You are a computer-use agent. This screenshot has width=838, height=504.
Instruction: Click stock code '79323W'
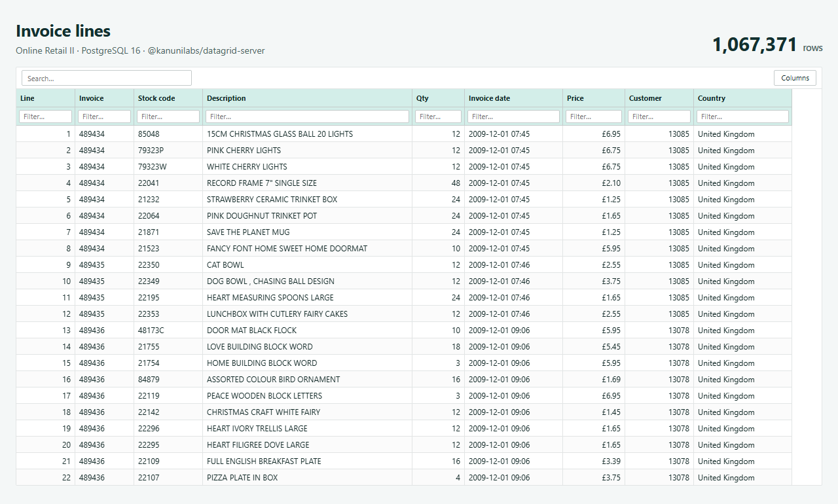pos(168,167)
